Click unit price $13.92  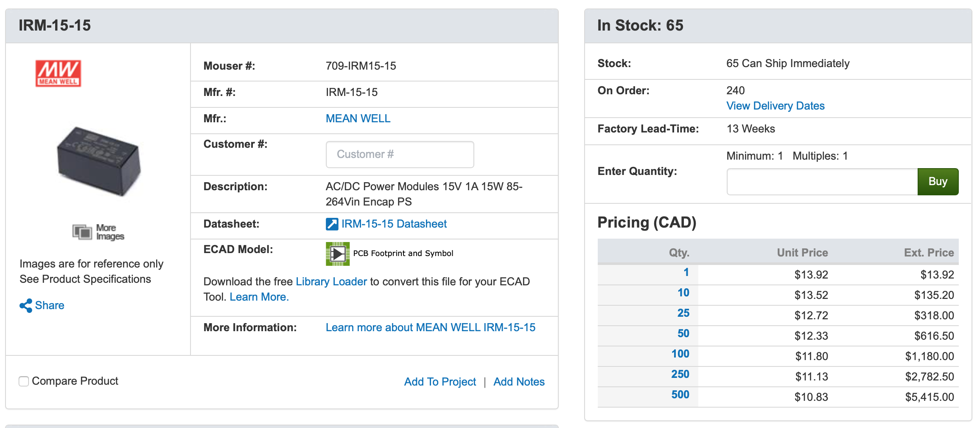coord(811,275)
